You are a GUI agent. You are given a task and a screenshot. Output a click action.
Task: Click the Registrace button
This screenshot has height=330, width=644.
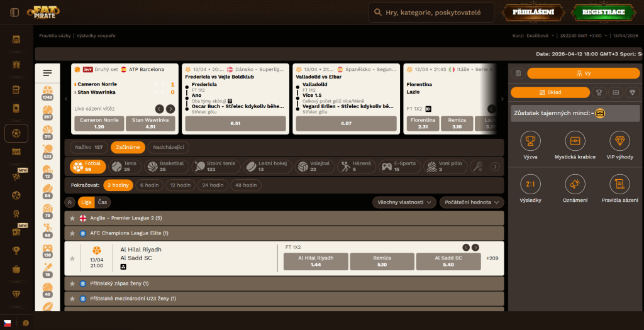tap(603, 12)
